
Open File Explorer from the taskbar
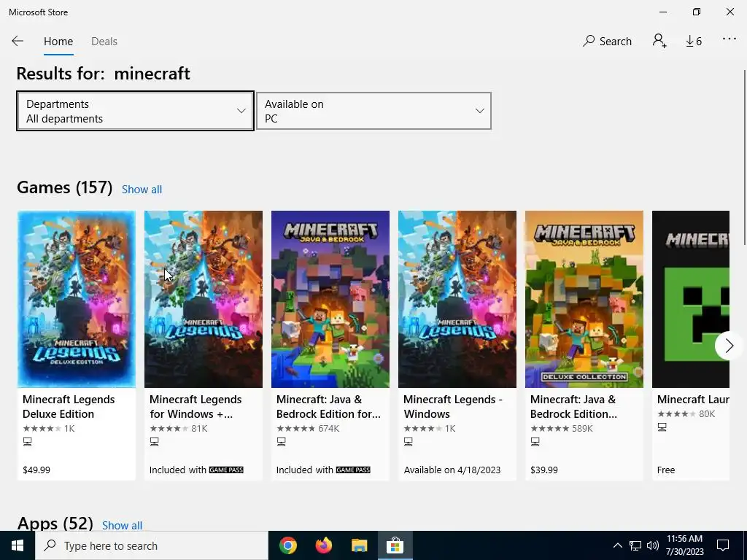[x=360, y=545]
